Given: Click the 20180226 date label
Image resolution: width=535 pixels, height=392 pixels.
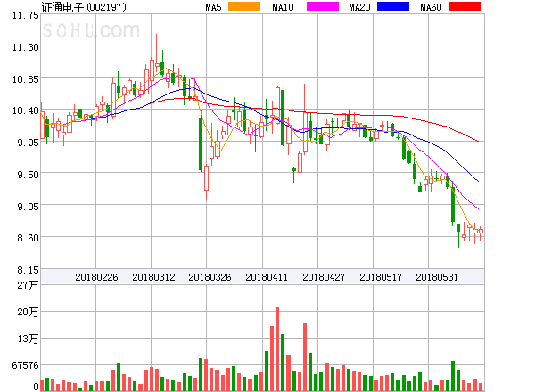Looking at the screenshot, I should [96, 277].
